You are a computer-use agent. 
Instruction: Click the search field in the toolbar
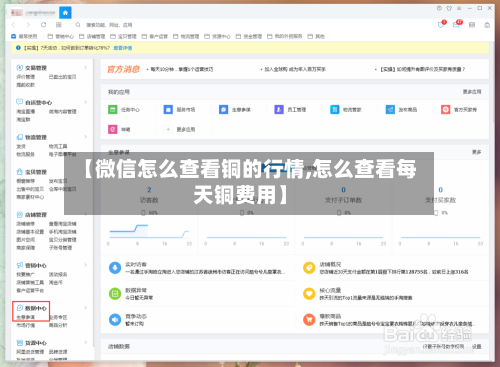[109, 25]
